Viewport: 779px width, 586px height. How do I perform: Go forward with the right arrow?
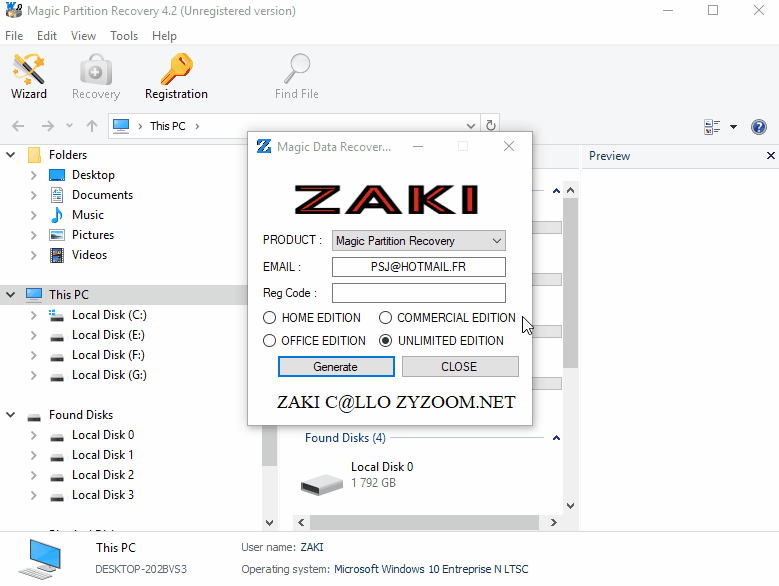[48, 126]
